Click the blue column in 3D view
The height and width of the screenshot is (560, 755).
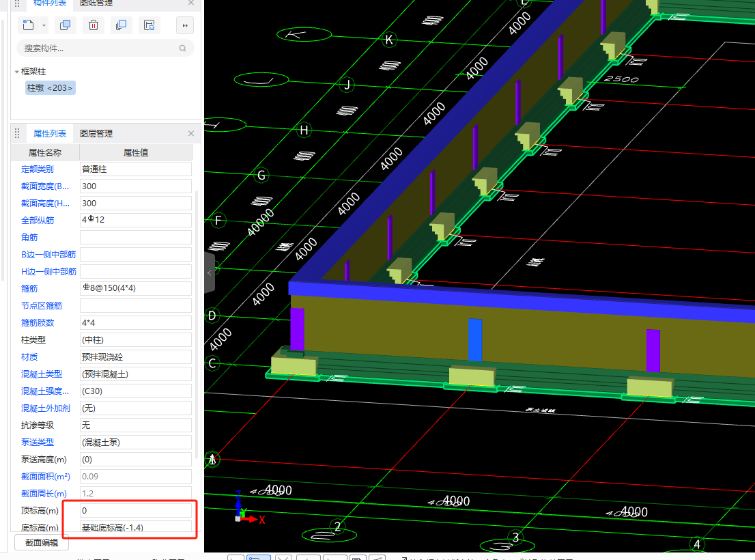(x=475, y=339)
